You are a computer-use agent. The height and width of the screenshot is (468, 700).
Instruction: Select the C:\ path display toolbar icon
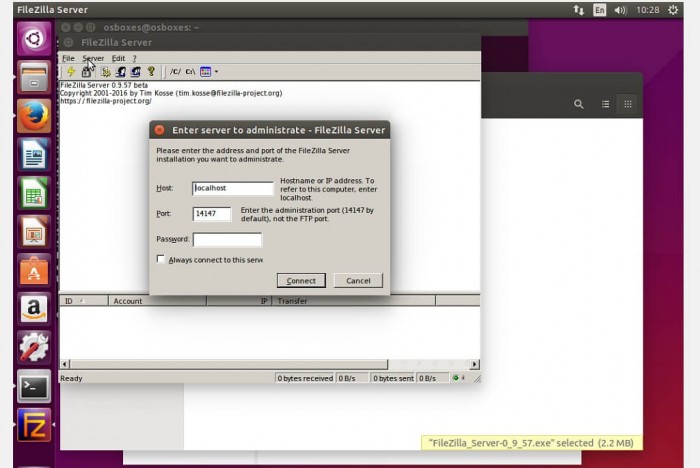(190, 71)
